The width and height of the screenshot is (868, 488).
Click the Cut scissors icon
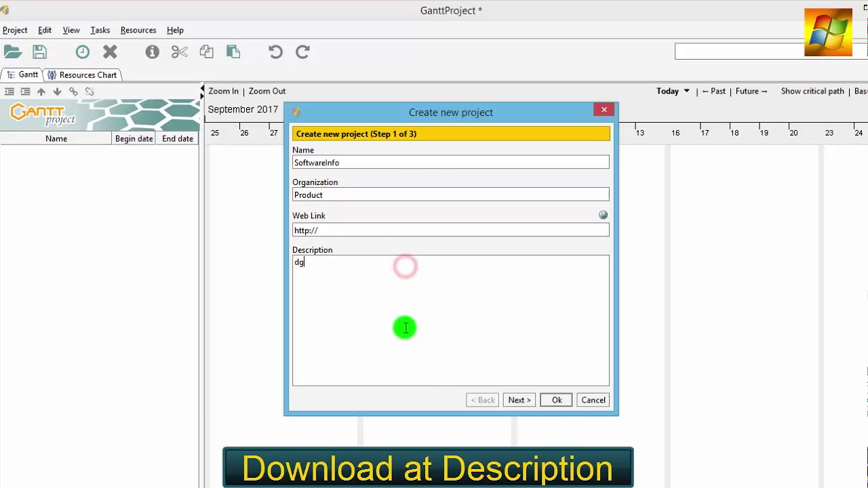180,52
